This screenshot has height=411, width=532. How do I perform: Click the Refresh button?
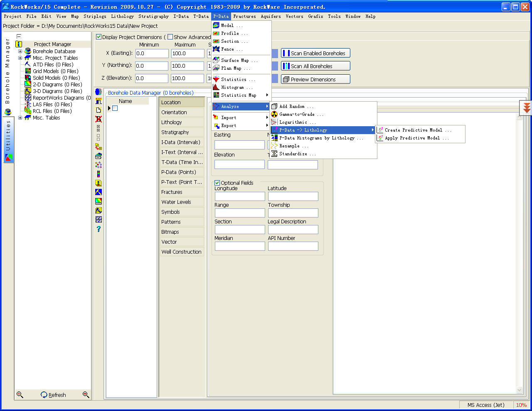pos(53,395)
